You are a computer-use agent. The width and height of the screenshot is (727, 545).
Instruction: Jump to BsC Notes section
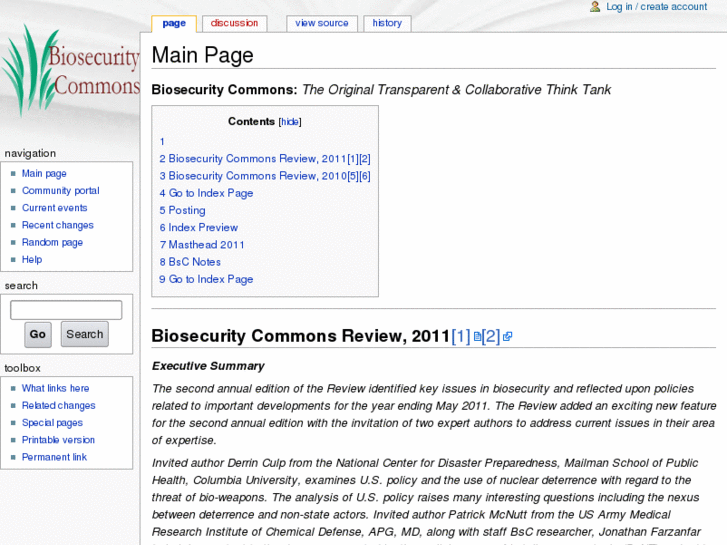(190, 262)
